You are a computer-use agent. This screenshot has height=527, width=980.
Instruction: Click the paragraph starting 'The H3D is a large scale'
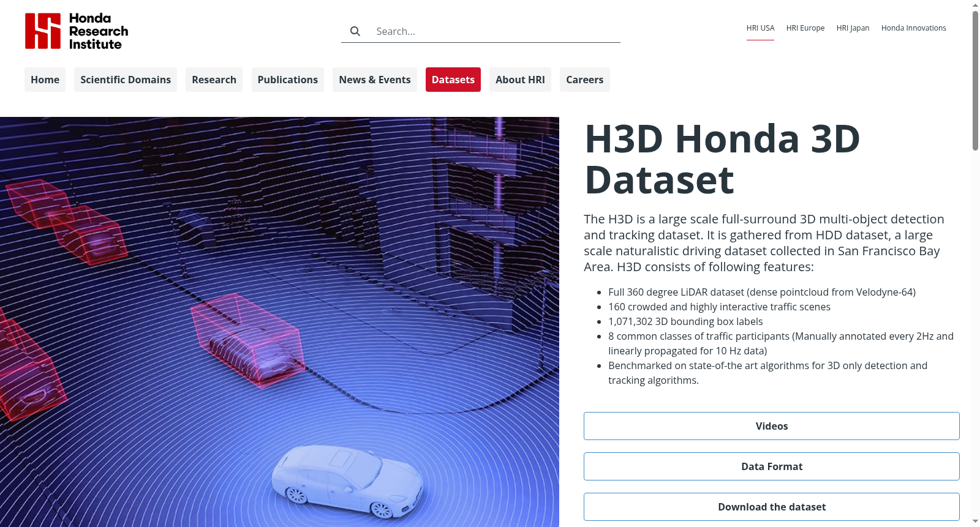(766, 243)
